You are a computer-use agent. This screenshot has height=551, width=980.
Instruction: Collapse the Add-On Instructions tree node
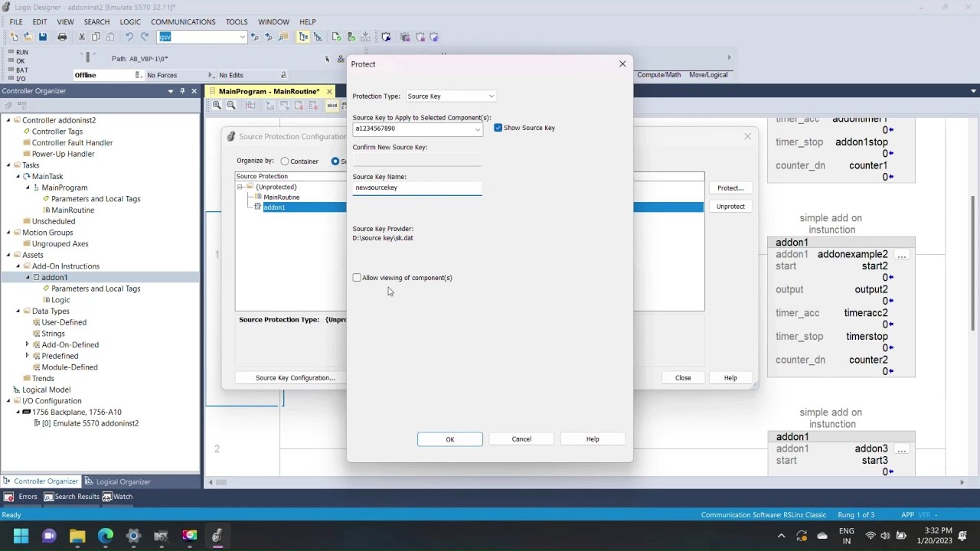(x=18, y=266)
